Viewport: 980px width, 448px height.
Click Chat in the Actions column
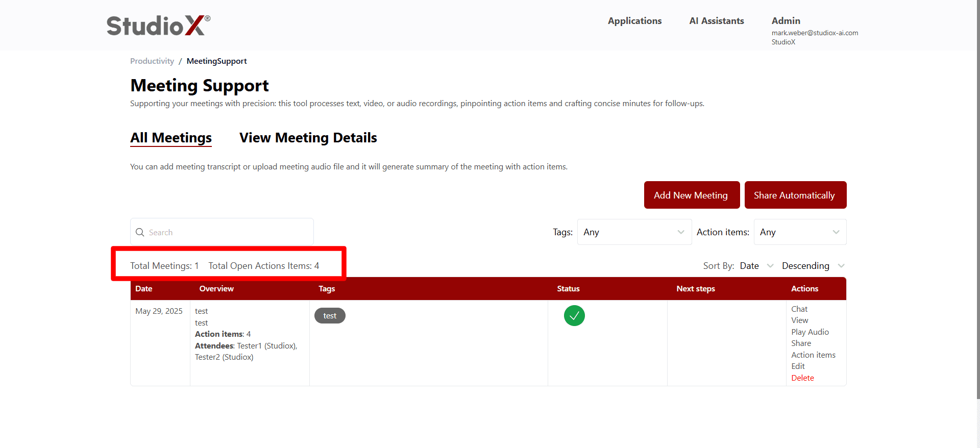(799, 309)
